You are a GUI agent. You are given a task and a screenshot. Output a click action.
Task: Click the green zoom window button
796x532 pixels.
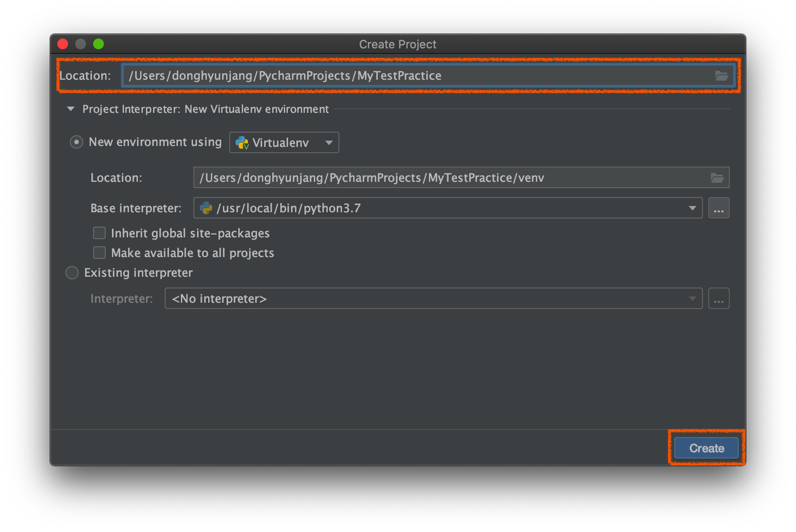(98, 44)
